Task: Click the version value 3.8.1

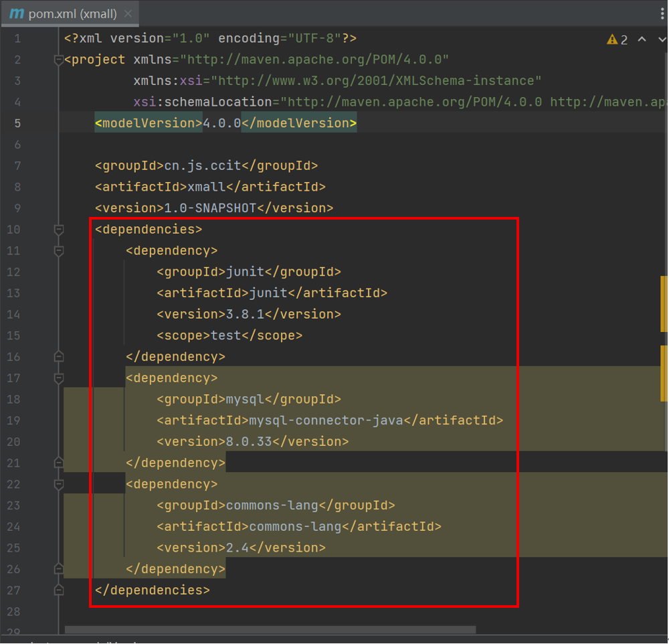Action: pos(245,315)
